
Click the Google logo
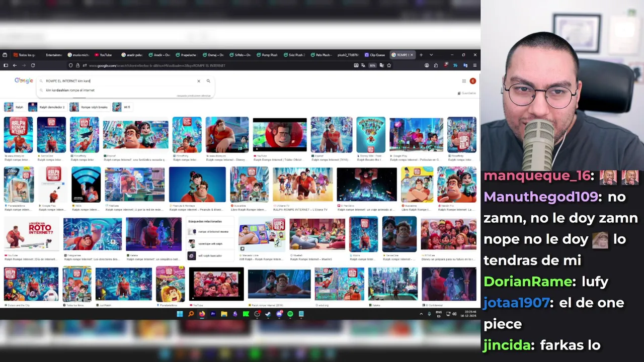pyautogui.click(x=24, y=80)
